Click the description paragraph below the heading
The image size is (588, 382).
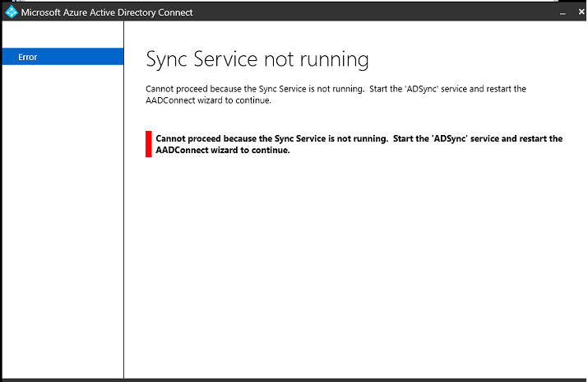336,95
